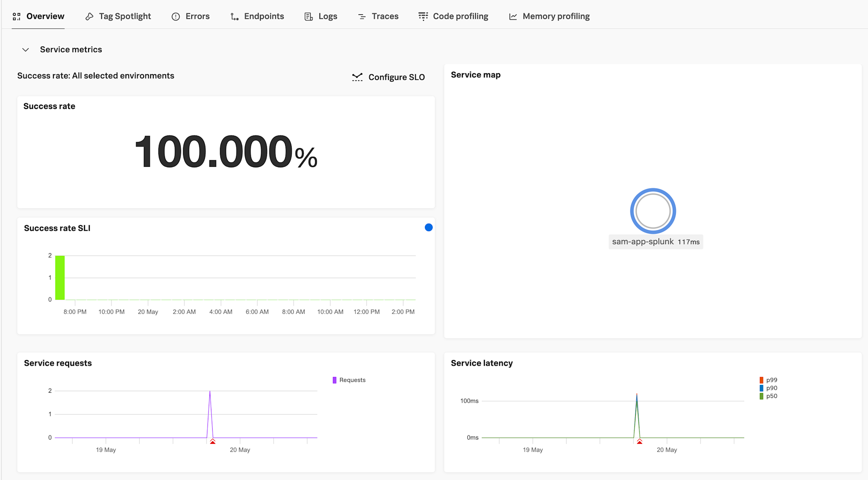Click the Requests legend label
The image size is (868, 480).
pyautogui.click(x=352, y=380)
